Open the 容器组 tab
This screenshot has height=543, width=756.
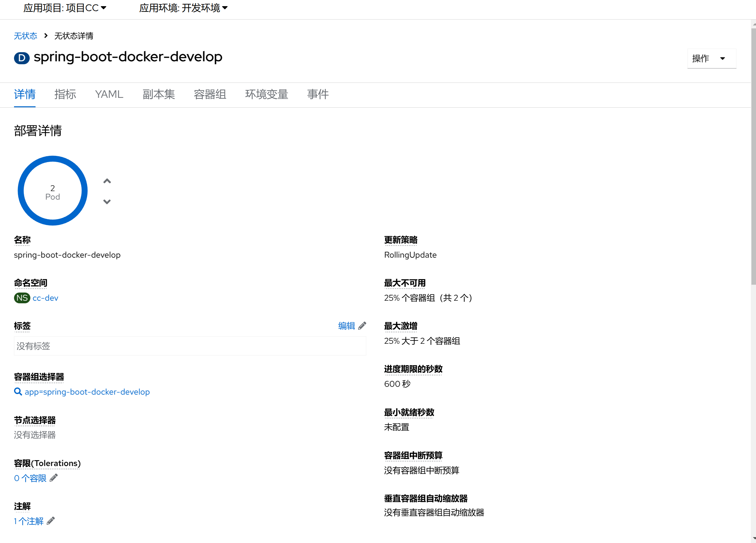pyautogui.click(x=210, y=94)
